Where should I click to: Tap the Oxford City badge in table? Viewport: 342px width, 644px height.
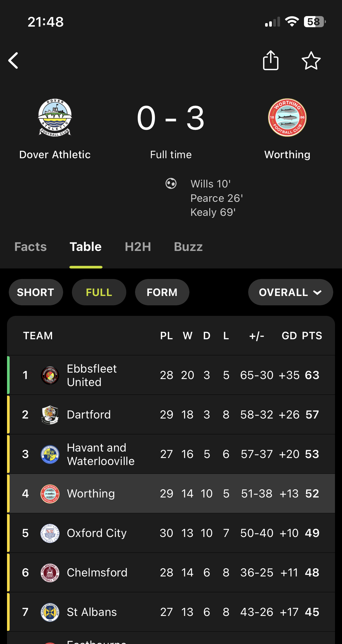point(50,533)
